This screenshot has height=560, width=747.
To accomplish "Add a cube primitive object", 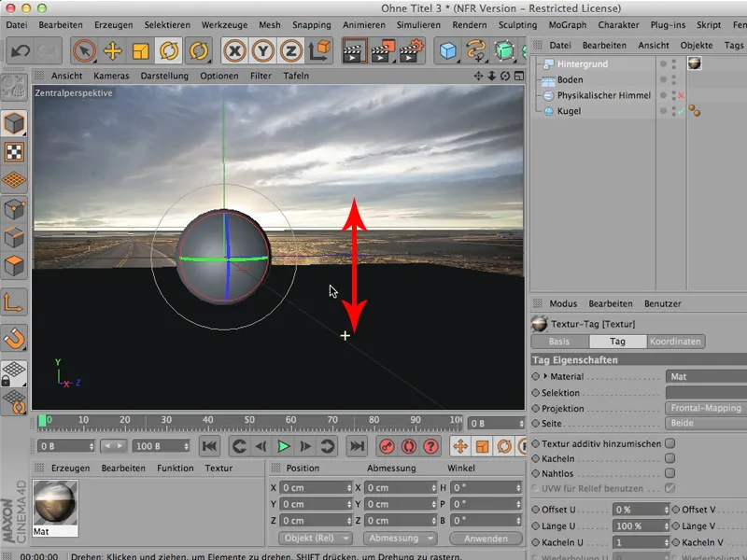I will click(x=448, y=50).
